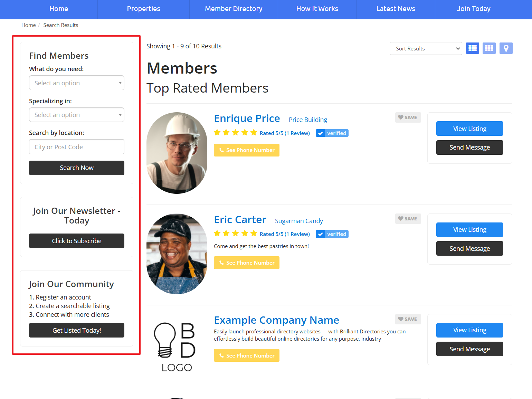Switch to grid view layout icon
The width and height of the screenshot is (532, 399).
point(489,48)
